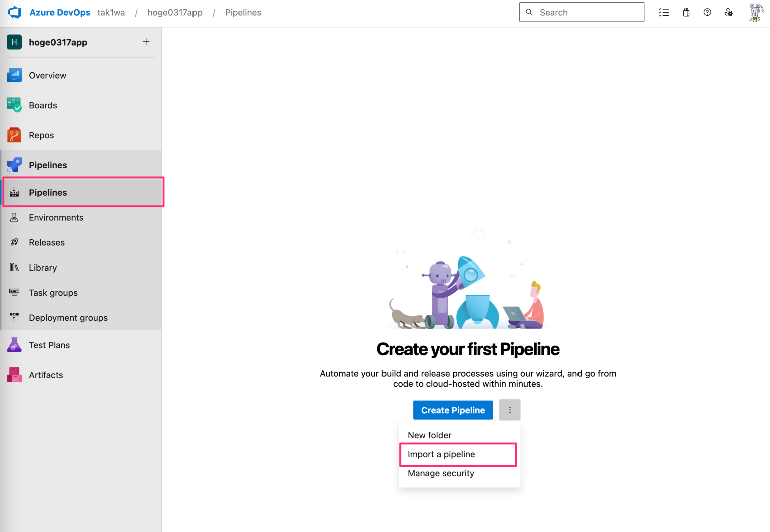Open the Marketplace shopping bag icon

tap(686, 12)
